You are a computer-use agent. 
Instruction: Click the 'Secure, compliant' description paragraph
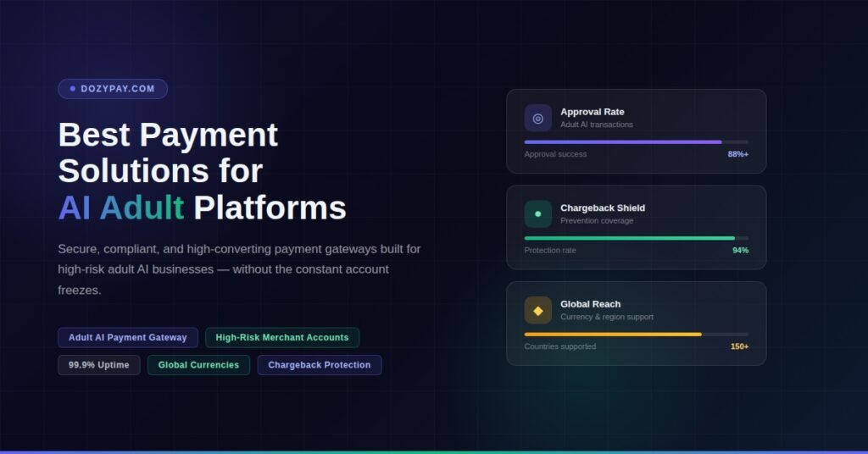[x=239, y=269]
